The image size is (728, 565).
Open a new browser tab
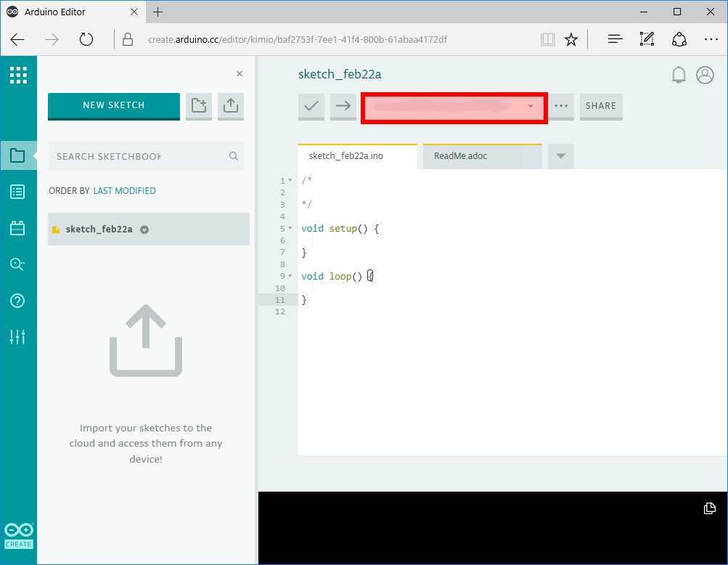click(x=158, y=12)
